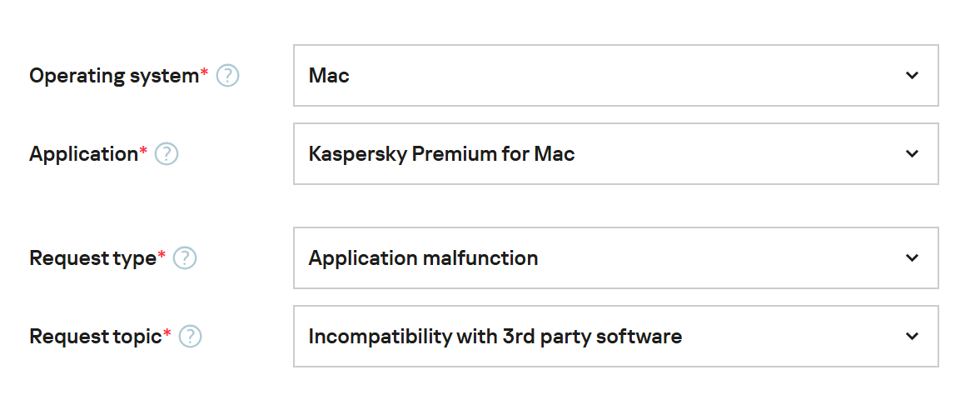
Task: Click Incompatibility with 3rd party software text
Action: [x=495, y=337]
